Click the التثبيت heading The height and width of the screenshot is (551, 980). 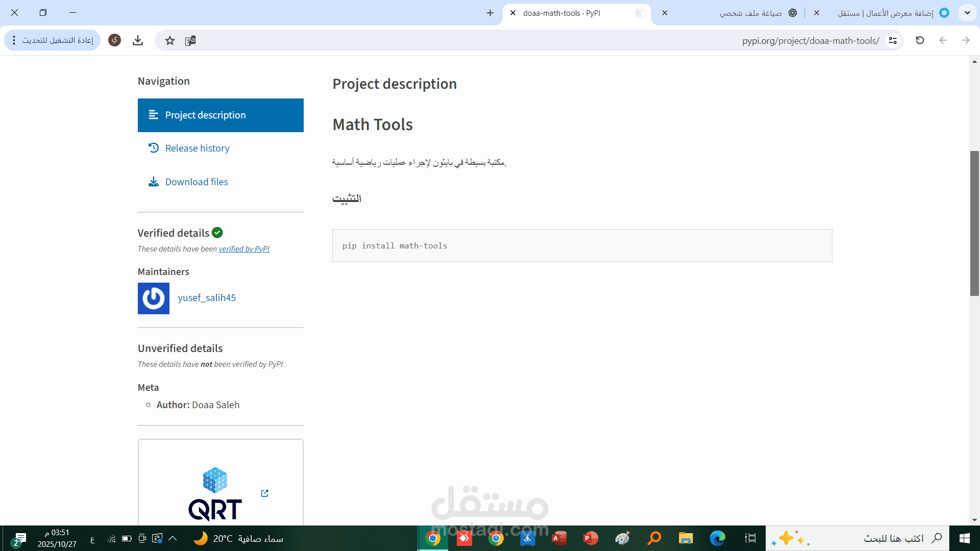347,198
